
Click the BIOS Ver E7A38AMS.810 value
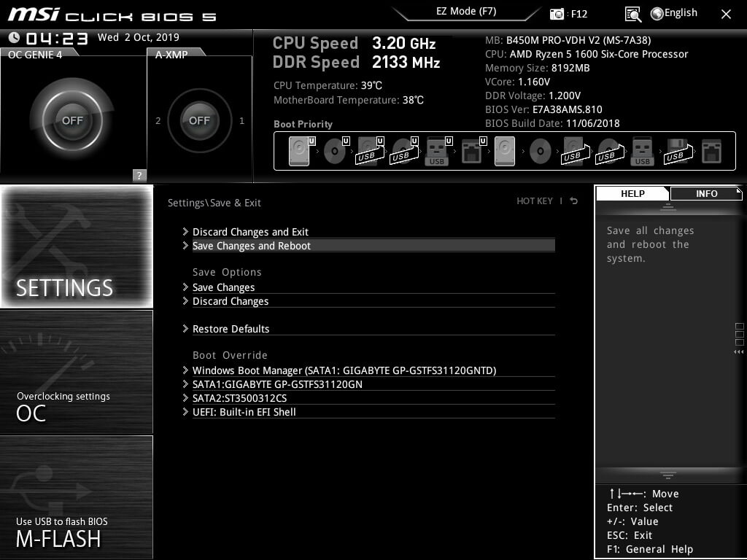pyautogui.click(x=568, y=109)
